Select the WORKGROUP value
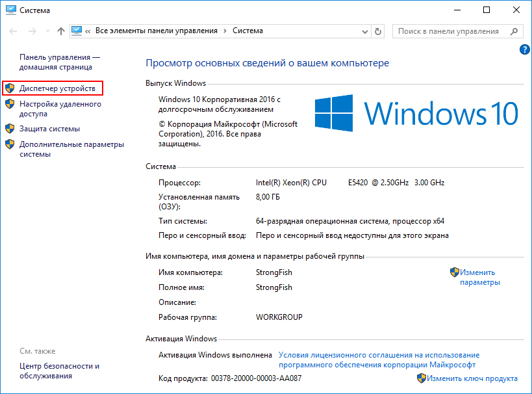 279,317
